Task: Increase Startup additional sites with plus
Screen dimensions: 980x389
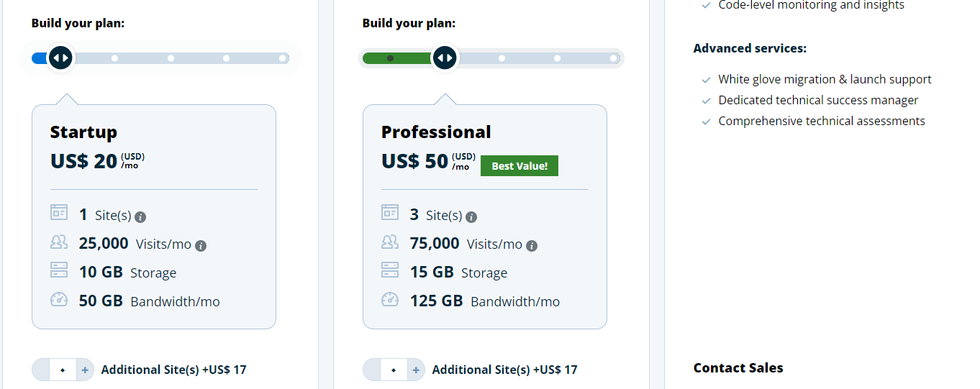Action: click(85, 370)
